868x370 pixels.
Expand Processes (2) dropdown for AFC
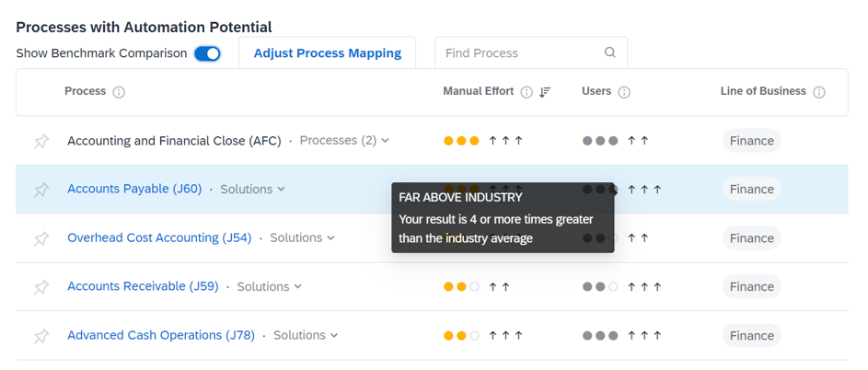pos(344,141)
